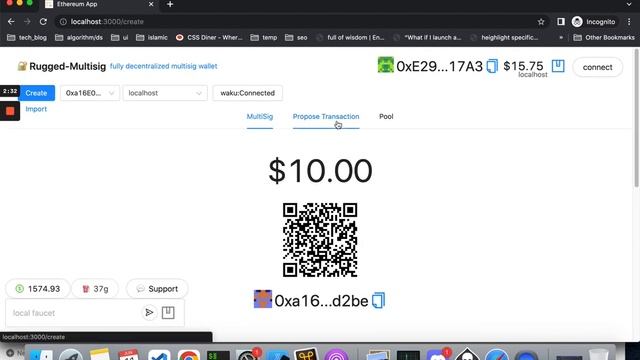Open VS Code from the dock
The image size is (640, 360).
[159, 356]
